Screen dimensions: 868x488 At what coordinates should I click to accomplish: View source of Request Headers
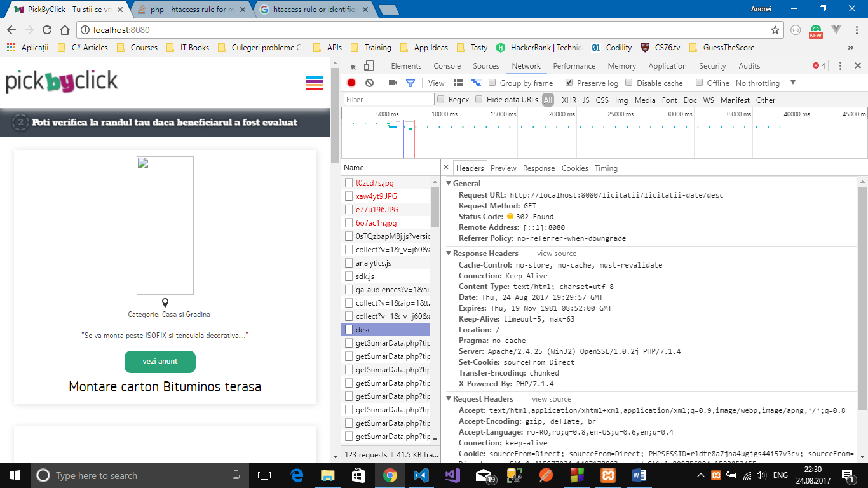coord(552,399)
